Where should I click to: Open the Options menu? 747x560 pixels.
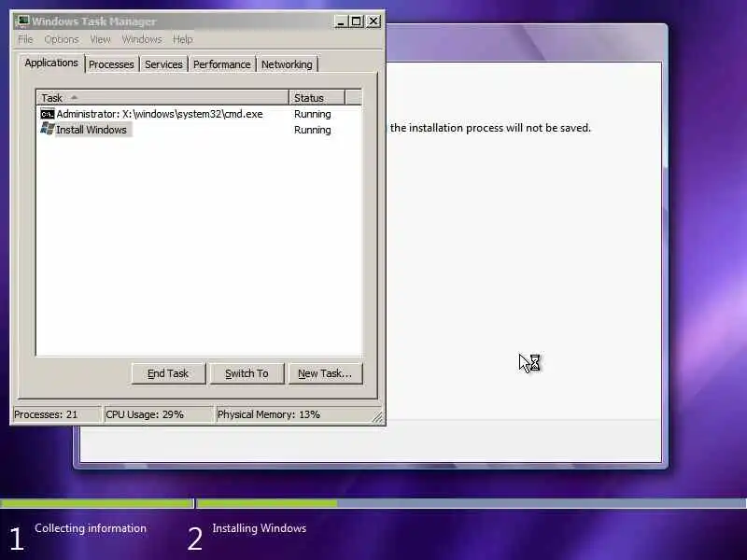point(62,39)
